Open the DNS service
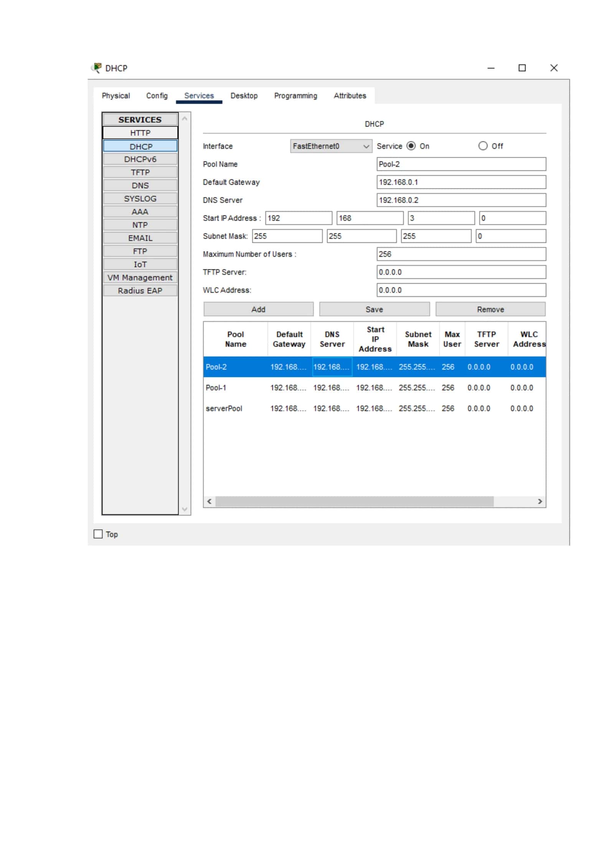Screen dimensions: 614x868 [x=140, y=185]
